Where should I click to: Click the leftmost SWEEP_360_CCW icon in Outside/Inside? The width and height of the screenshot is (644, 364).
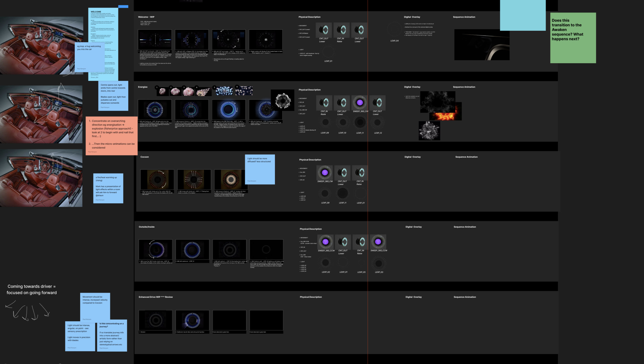[x=326, y=242]
